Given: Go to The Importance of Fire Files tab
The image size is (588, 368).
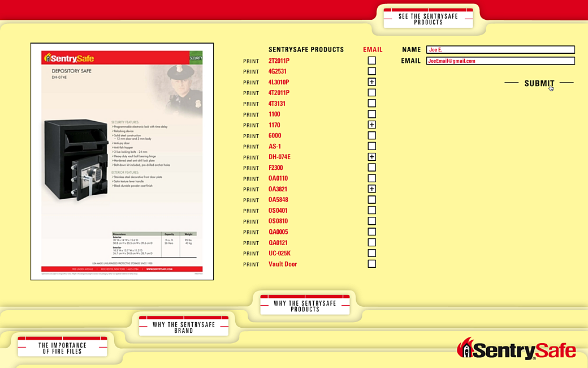Looking at the screenshot, I should [63, 348].
